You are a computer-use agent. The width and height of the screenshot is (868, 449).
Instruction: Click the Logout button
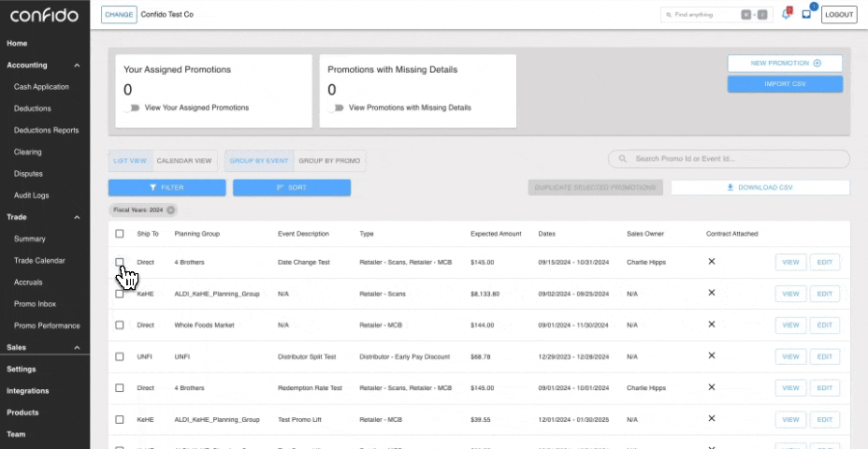pyautogui.click(x=839, y=15)
